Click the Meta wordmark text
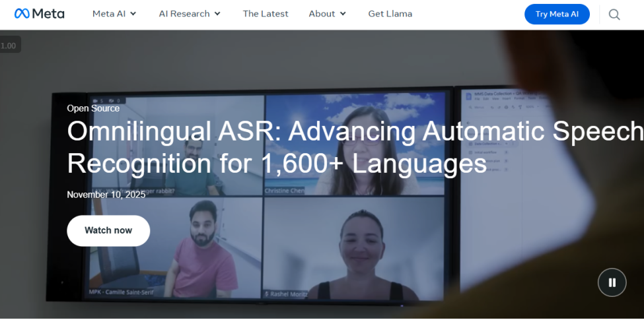This screenshot has height=322, width=644. (49, 14)
